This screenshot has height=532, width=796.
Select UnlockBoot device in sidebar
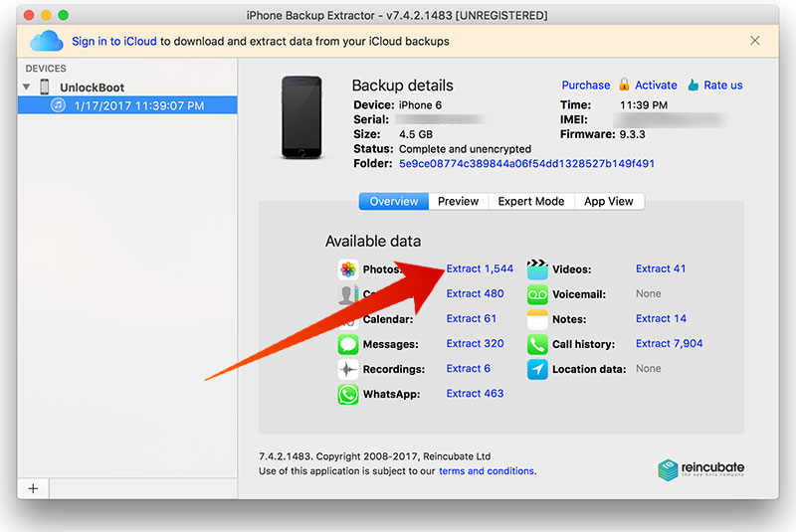tap(92, 88)
